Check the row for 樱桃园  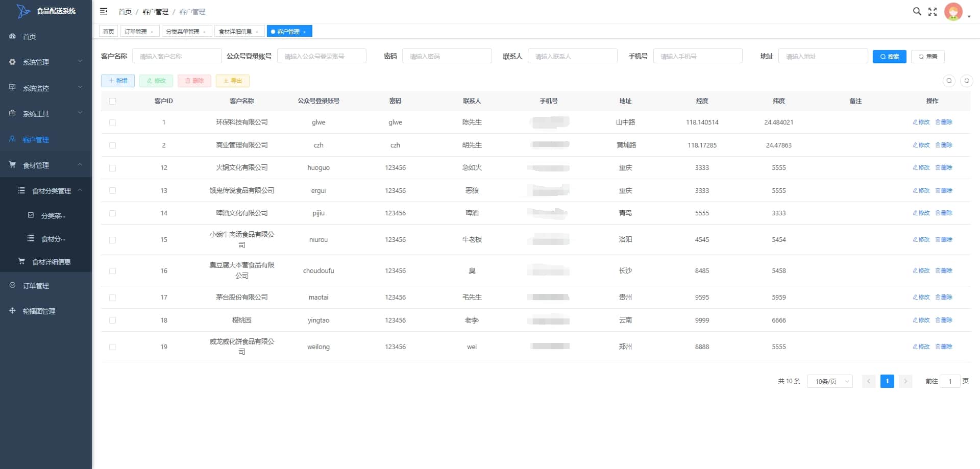tap(112, 320)
